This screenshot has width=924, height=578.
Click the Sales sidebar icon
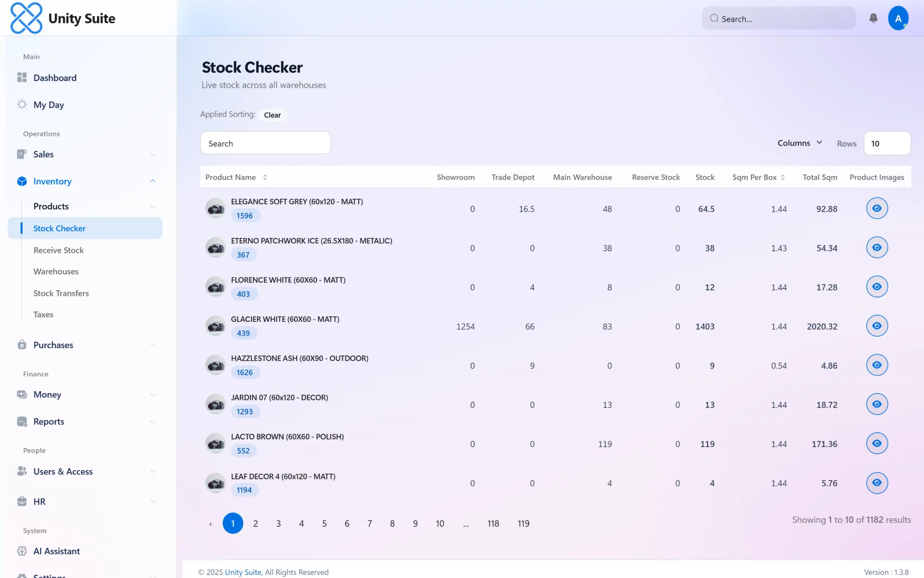coord(22,154)
